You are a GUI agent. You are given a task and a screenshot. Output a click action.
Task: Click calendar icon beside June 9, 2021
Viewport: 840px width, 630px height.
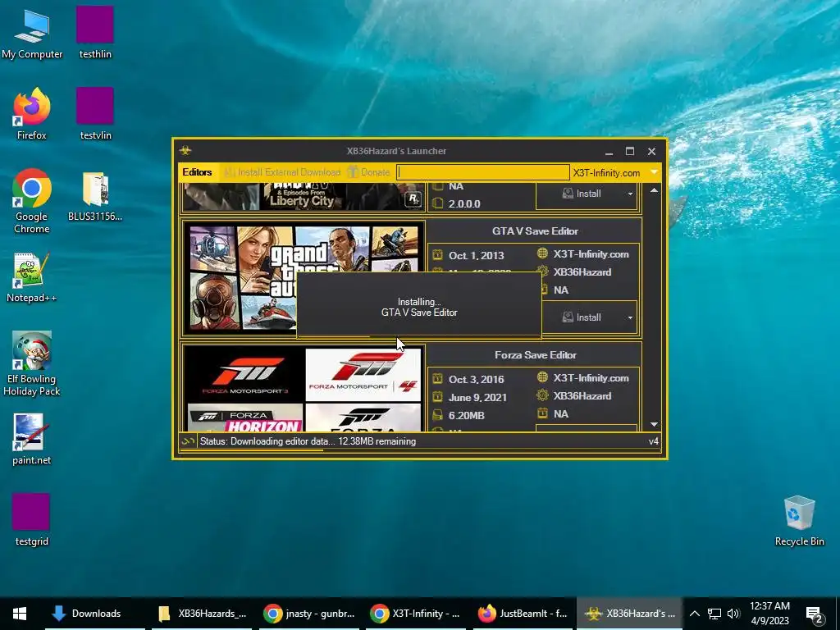coord(437,396)
